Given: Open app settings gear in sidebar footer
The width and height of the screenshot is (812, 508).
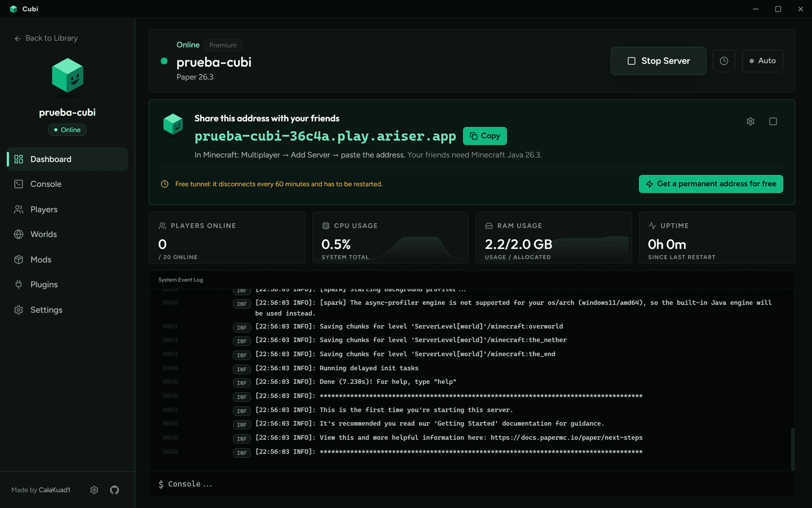Looking at the screenshot, I should (x=94, y=490).
